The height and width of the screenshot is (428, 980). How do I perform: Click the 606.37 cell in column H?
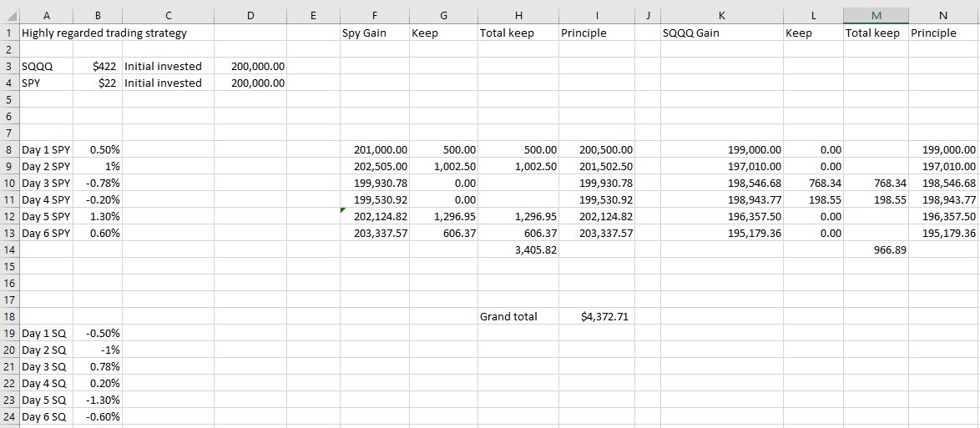click(x=518, y=233)
